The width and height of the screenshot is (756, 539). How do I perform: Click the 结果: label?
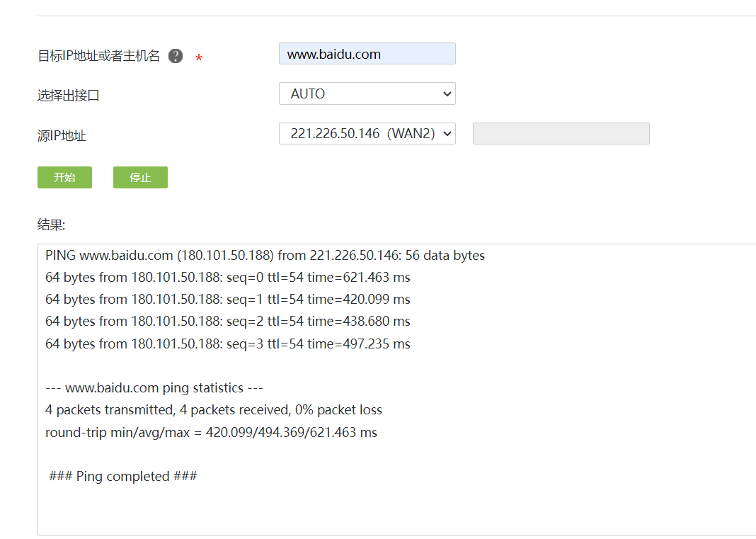pos(51,225)
